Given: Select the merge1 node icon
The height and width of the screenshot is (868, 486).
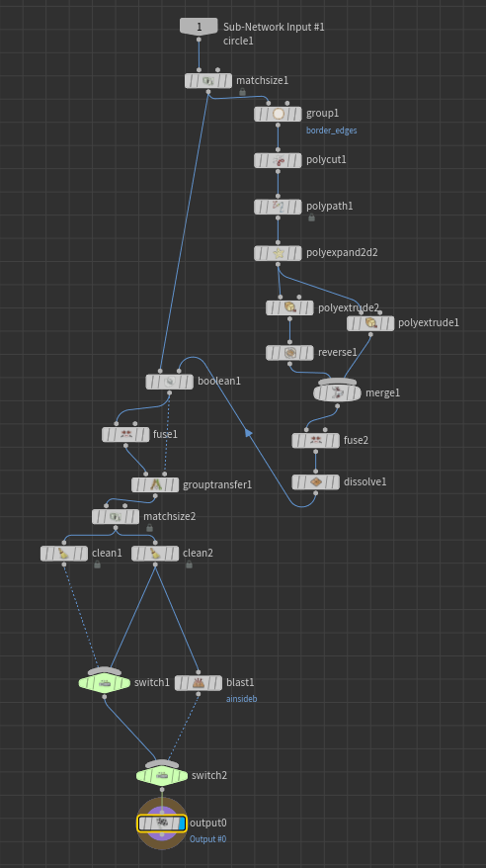Looking at the screenshot, I should [x=337, y=393].
